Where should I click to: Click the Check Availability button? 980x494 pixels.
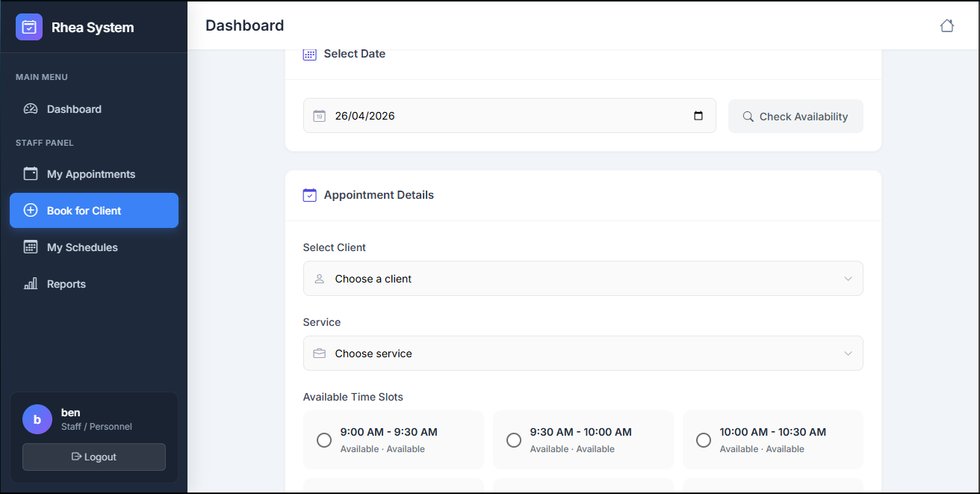[x=796, y=116]
